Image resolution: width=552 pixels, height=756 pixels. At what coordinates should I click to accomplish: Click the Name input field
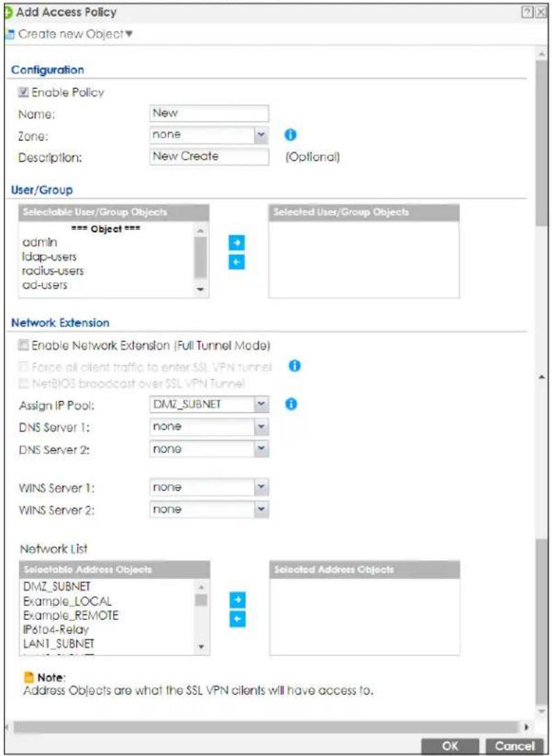[209, 113]
